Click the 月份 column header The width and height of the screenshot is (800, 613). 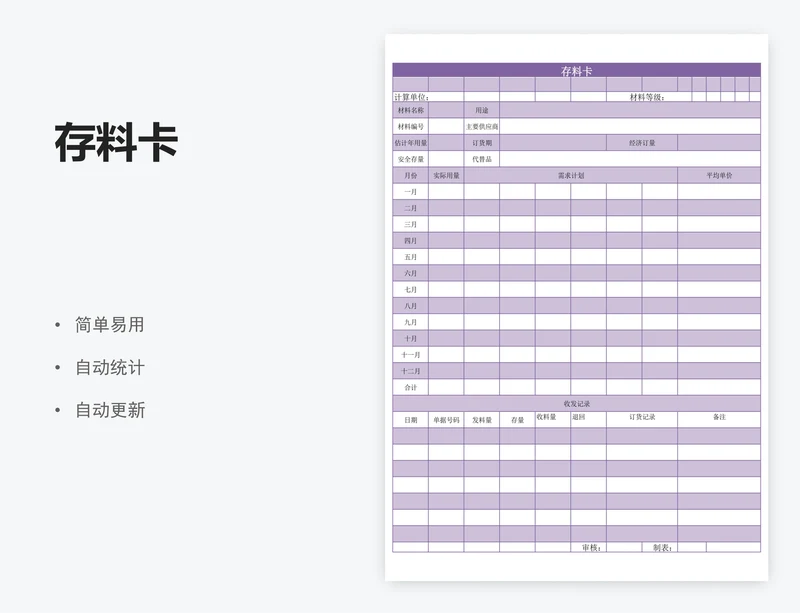(x=411, y=176)
